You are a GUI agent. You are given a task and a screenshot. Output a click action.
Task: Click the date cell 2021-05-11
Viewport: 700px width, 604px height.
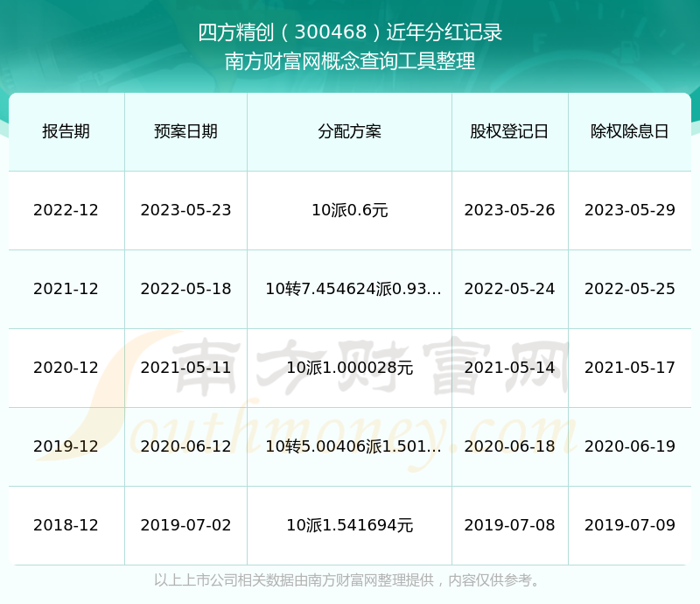(185, 368)
